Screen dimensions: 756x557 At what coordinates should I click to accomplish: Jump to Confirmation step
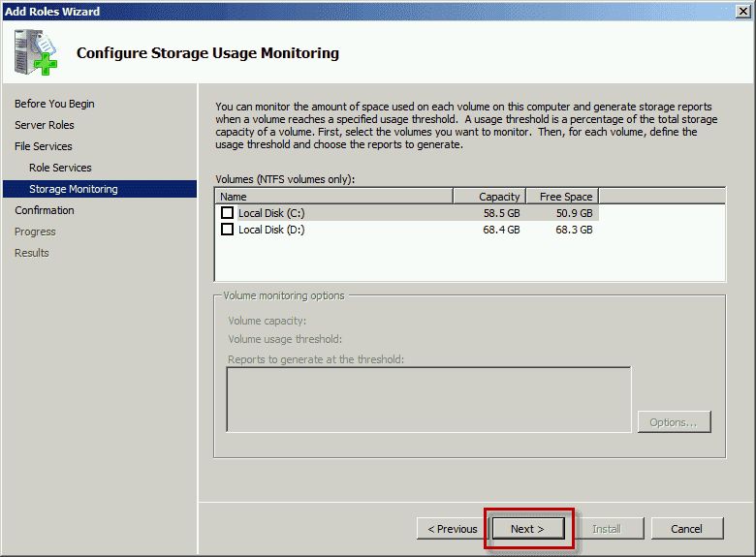click(45, 210)
